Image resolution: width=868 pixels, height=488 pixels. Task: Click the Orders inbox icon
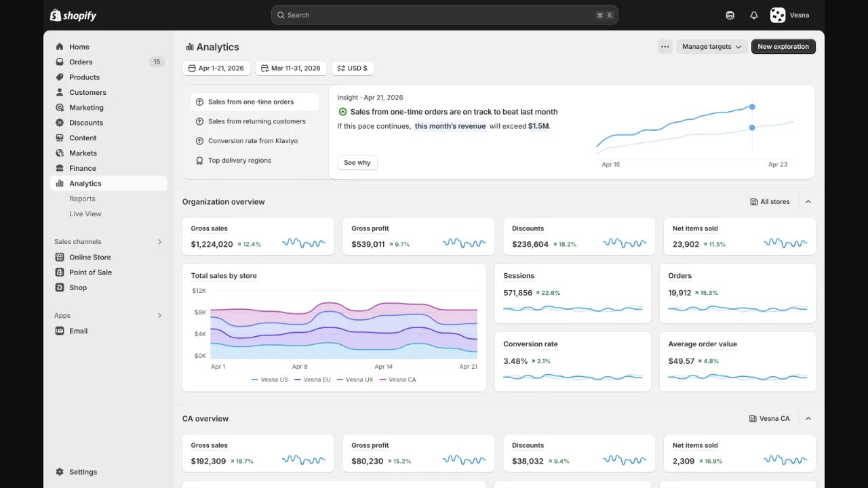coord(60,62)
